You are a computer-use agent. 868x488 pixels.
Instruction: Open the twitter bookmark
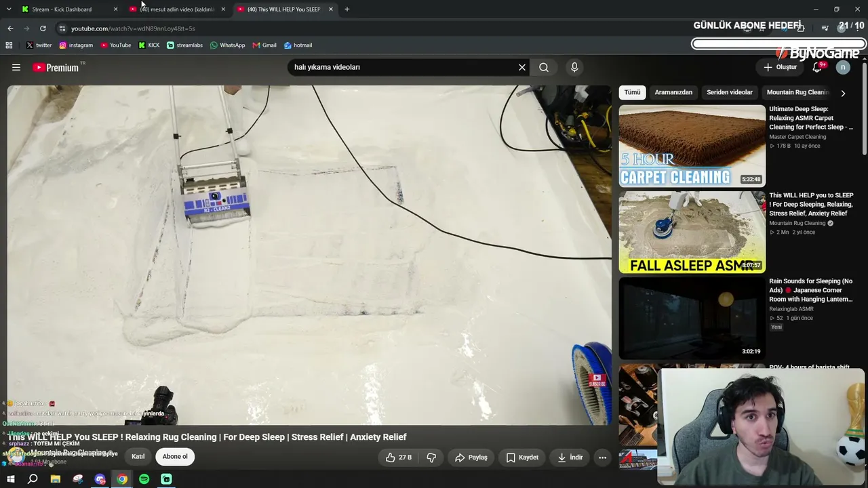[39, 45]
